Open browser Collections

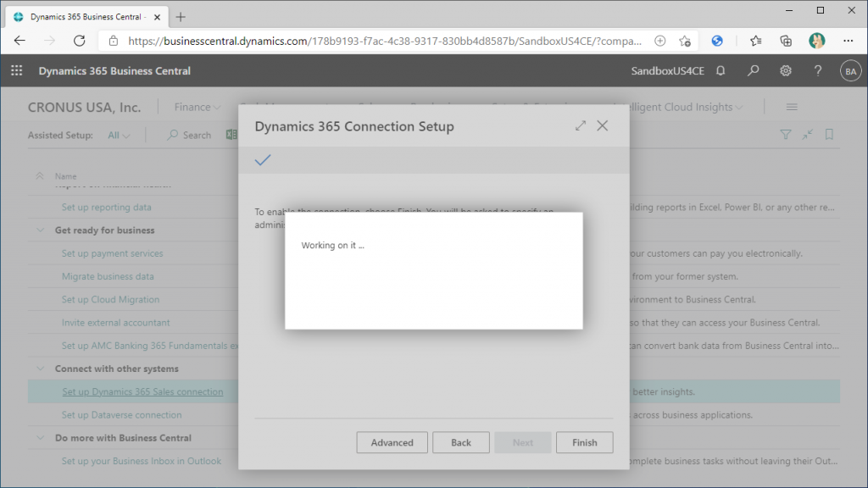pos(786,41)
